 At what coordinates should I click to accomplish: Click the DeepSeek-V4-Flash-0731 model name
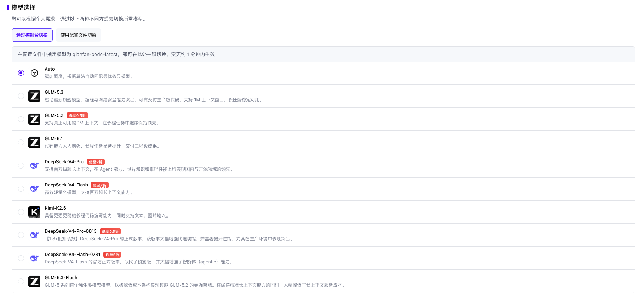tap(73, 255)
